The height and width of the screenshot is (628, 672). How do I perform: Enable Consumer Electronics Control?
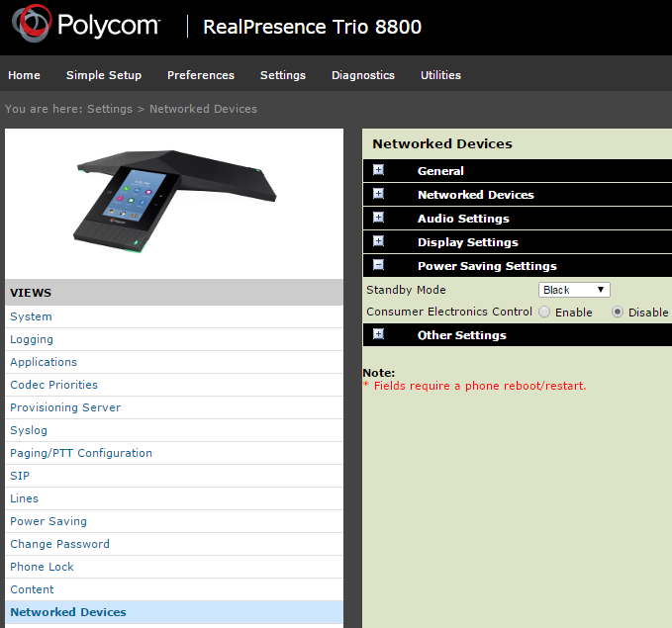coord(544,312)
